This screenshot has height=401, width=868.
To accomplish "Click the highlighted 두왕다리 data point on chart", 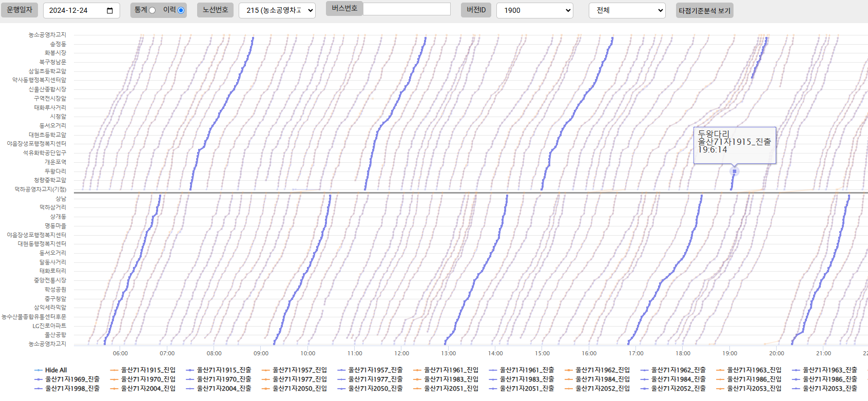I will [x=735, y=171].
